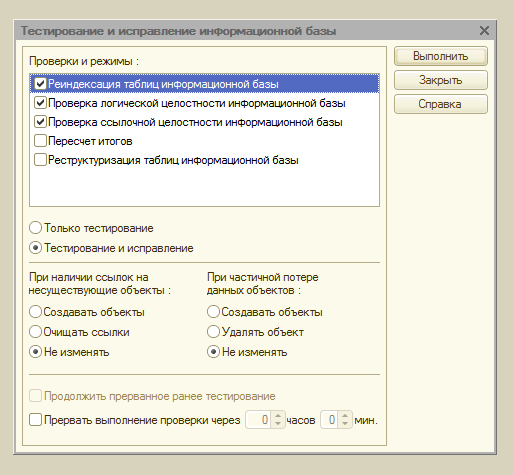Screen dimensions: 513x475
Task: Uncheck Проверка ссылочной целостности checkbox
Action: pos(40,122)
